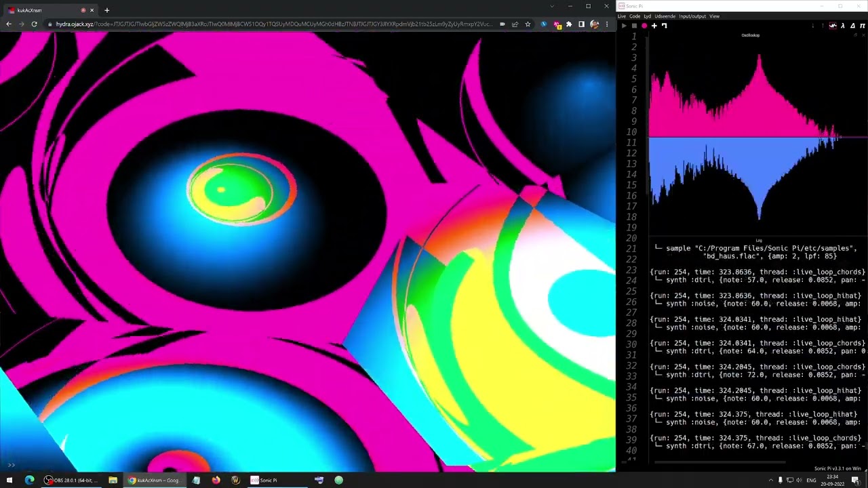Click the delta icon in Sonic Pi toolbar
Viewport: 868px width, 488px height.
click(x=853, y=26)
